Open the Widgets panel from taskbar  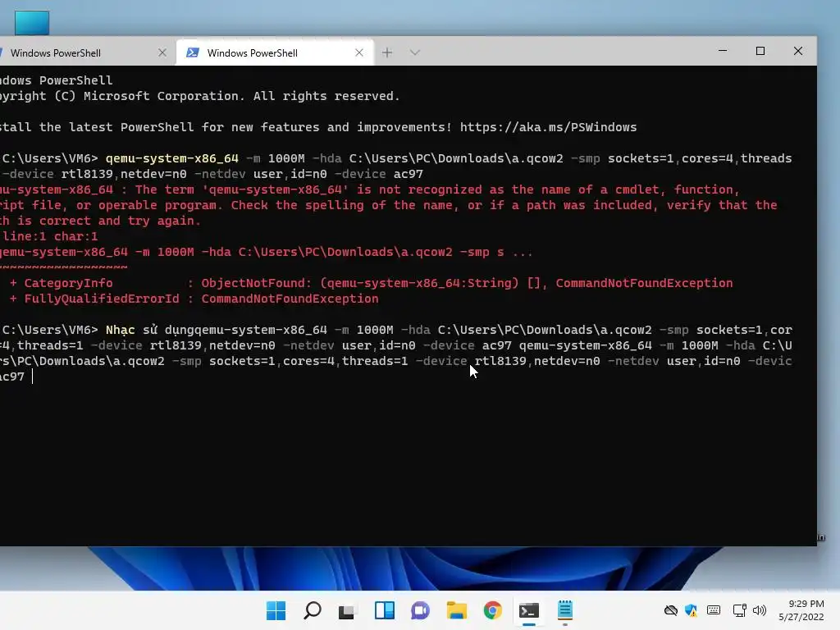(384, 610)
